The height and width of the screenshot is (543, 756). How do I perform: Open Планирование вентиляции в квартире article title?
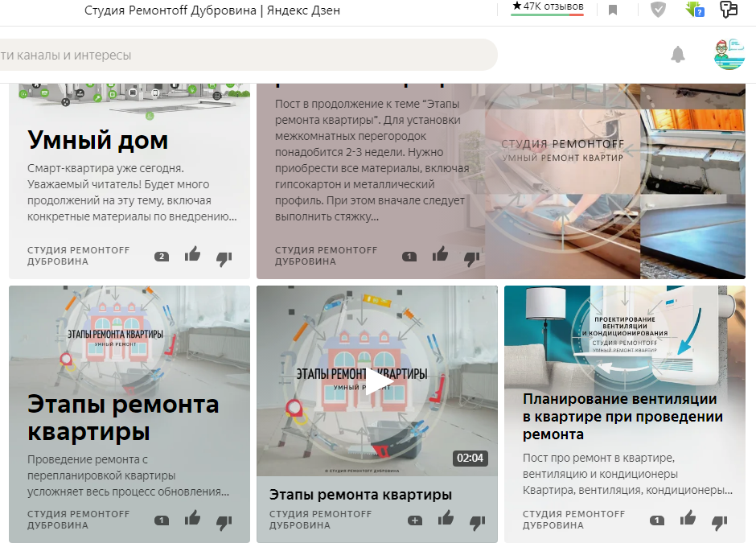tap(622, 417)
